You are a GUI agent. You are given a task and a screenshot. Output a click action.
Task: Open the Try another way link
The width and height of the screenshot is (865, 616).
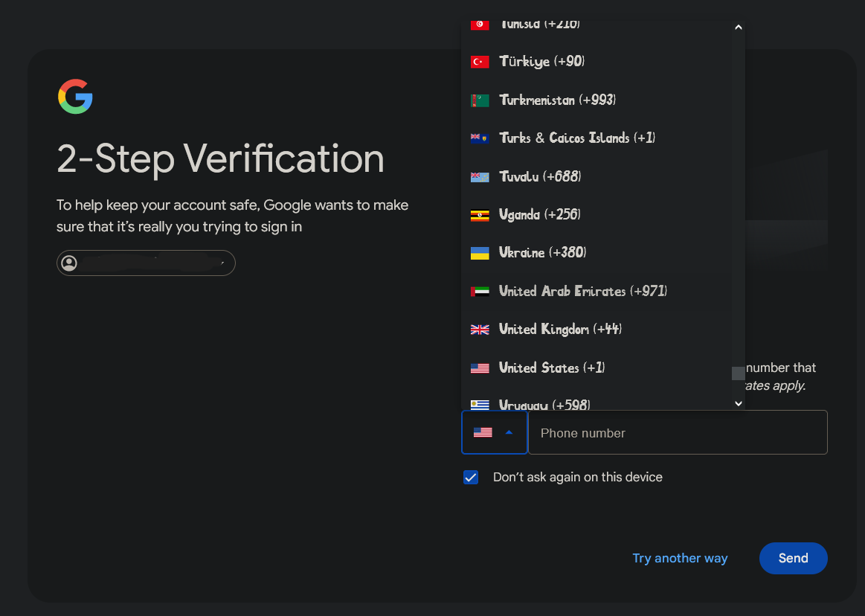tap(680, 558)
